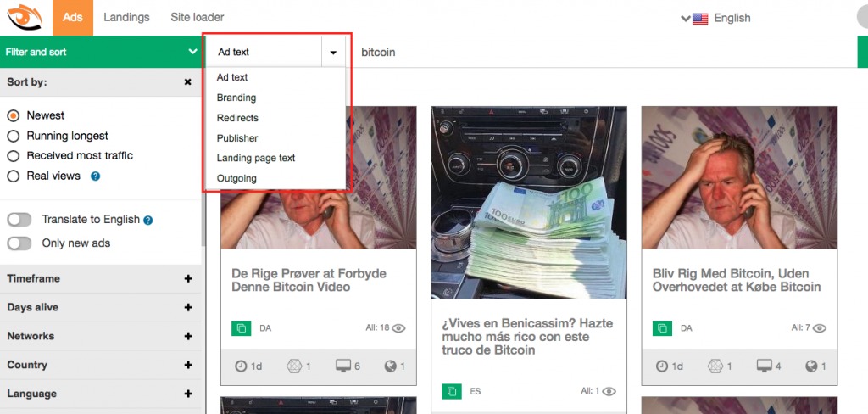Click the green copy icon on Danish ad
The image size is (868, 414).
pos(241,328)
